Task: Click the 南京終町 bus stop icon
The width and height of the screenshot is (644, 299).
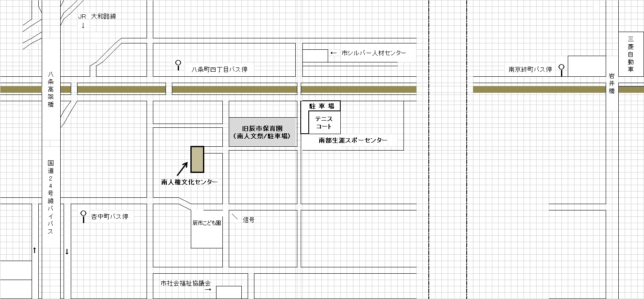Action: tap(561, 70)
